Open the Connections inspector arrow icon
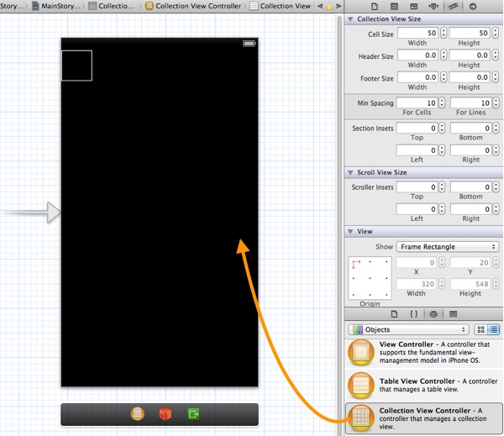The height and width of the screenshot is (436, 504). tap(473, 5)
